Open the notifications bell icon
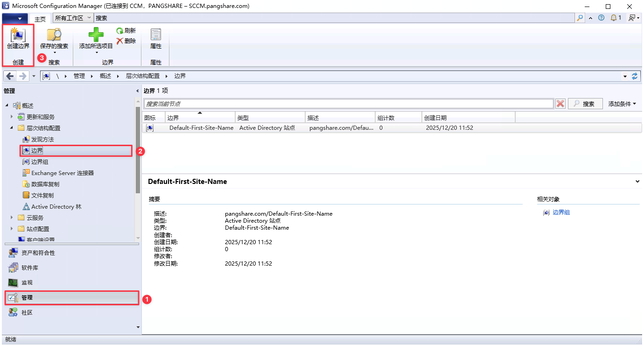The height and width of the screenshot is (345, 644). 613,18
